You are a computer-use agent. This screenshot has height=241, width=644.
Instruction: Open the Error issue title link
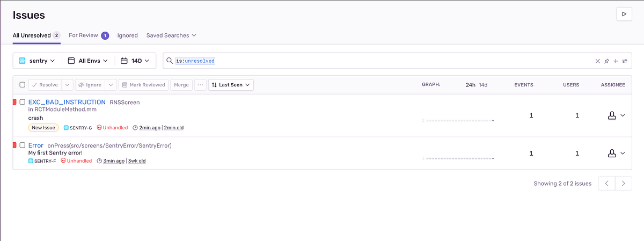click(x=36, y=145)
